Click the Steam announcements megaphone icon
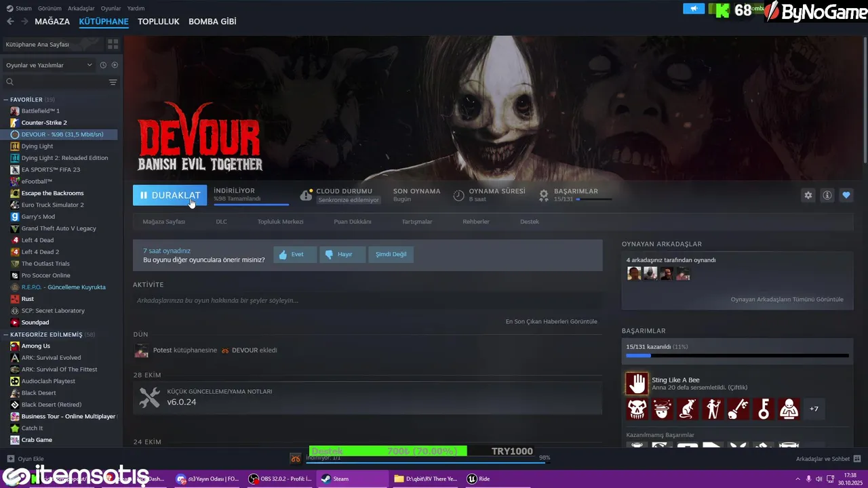This screenshot has height=488, width=868. point(693,9)
